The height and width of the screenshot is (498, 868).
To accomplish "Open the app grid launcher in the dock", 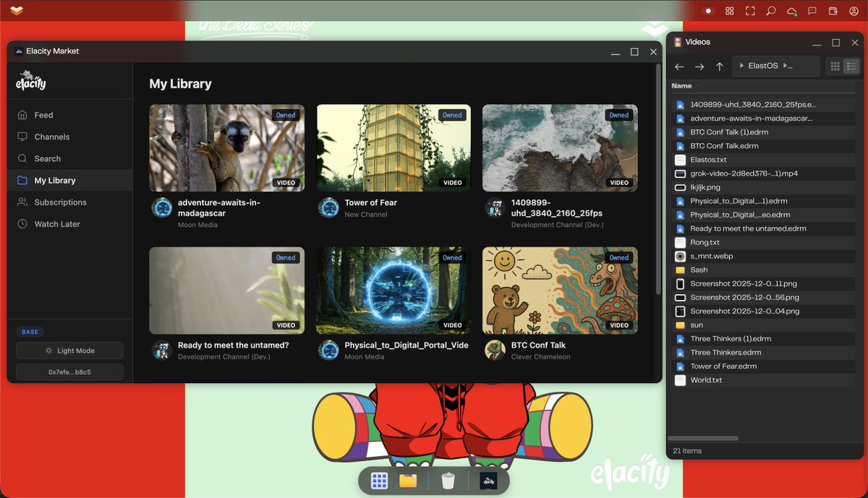I will coord(380,481).
